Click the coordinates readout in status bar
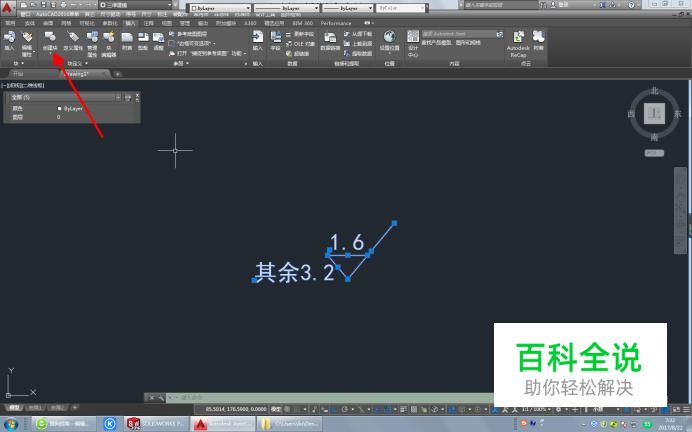The image size is (692, 432). tap(236, 409)
